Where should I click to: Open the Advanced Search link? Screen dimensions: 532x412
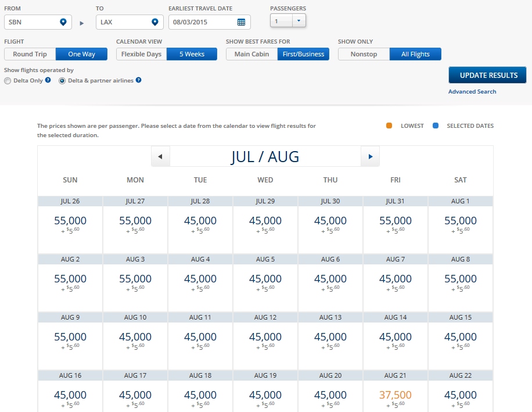tap(472, 92)
